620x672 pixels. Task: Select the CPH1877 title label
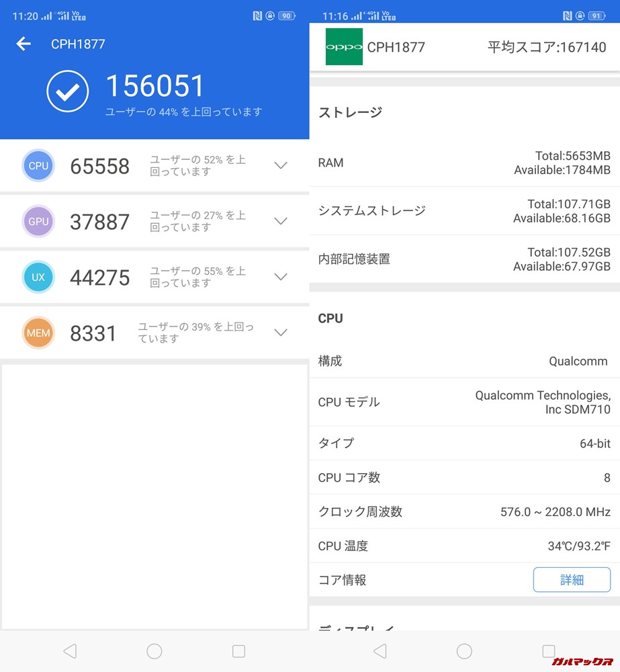coord(77,44)
